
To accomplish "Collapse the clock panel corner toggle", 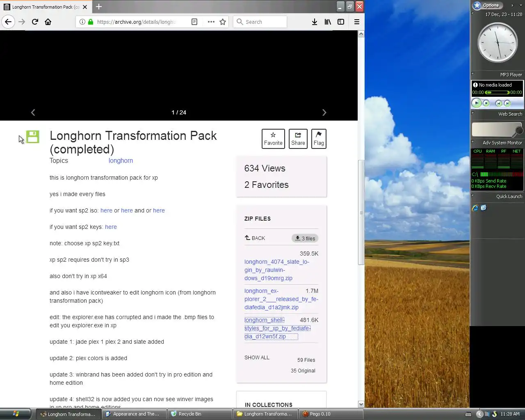I will tap(472, 13).
